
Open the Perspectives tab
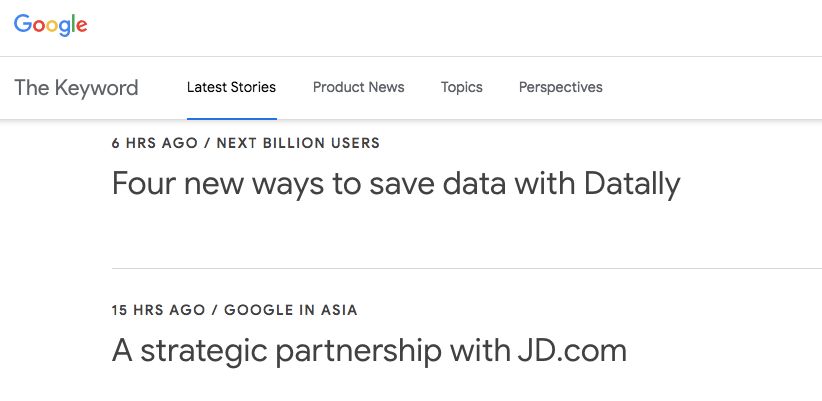coord(560,87)
